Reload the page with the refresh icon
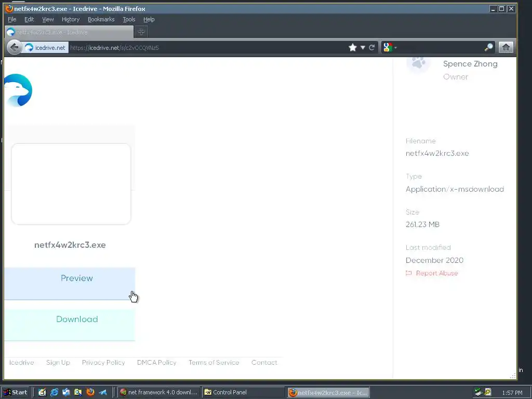Screen dimensions: 532x399 coord(372,47)
